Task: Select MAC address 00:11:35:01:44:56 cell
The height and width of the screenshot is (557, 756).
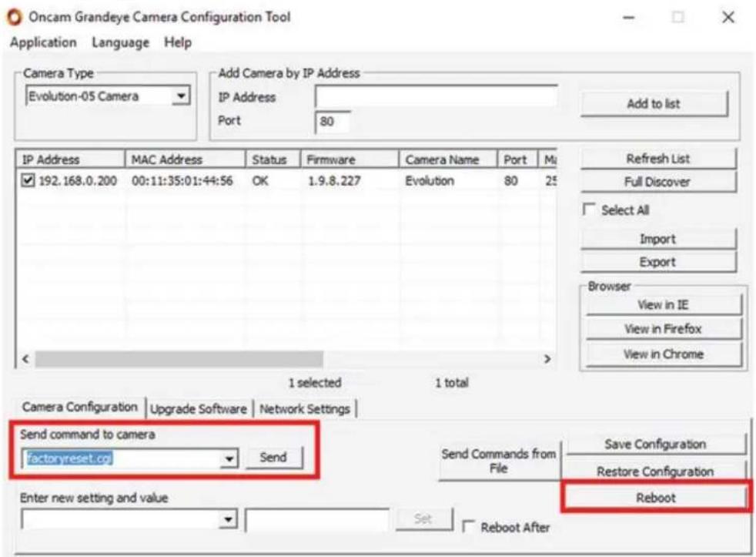Action: tap(182, 181)
